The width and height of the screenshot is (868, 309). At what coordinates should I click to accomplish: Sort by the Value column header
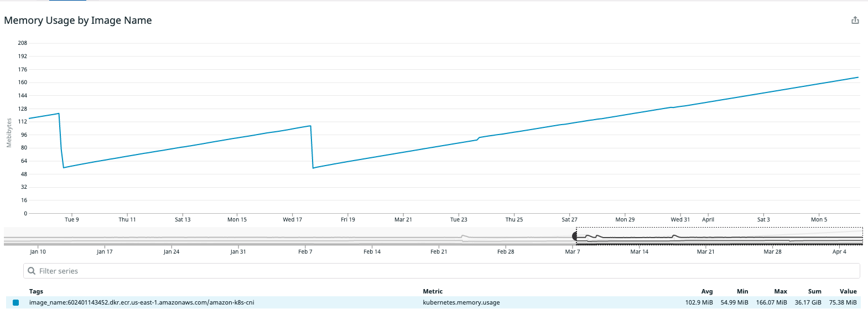848,291
